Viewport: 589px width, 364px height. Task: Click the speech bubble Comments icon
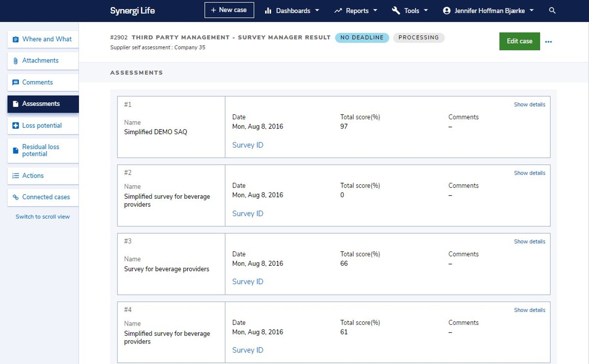click(x=15, y=82)
